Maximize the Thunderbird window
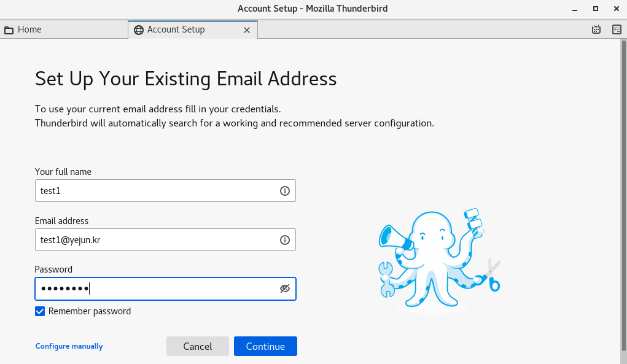This screenshot has width=627, height=364. tap(596, 9)
